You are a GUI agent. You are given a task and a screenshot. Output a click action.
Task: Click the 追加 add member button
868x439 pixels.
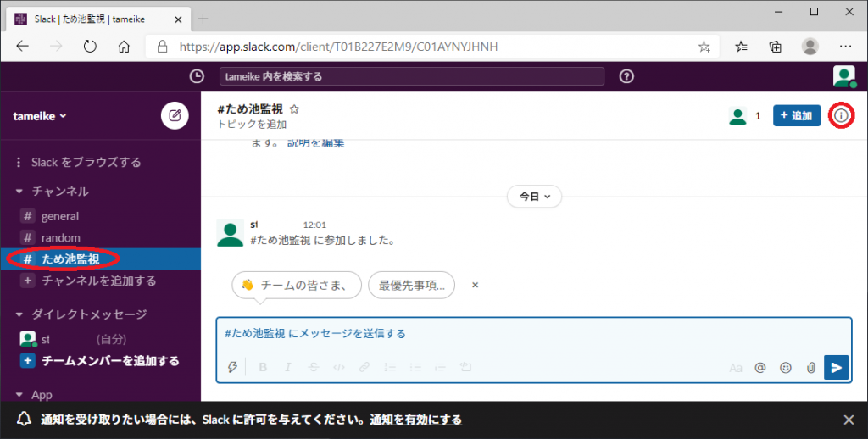click(796, 115)
